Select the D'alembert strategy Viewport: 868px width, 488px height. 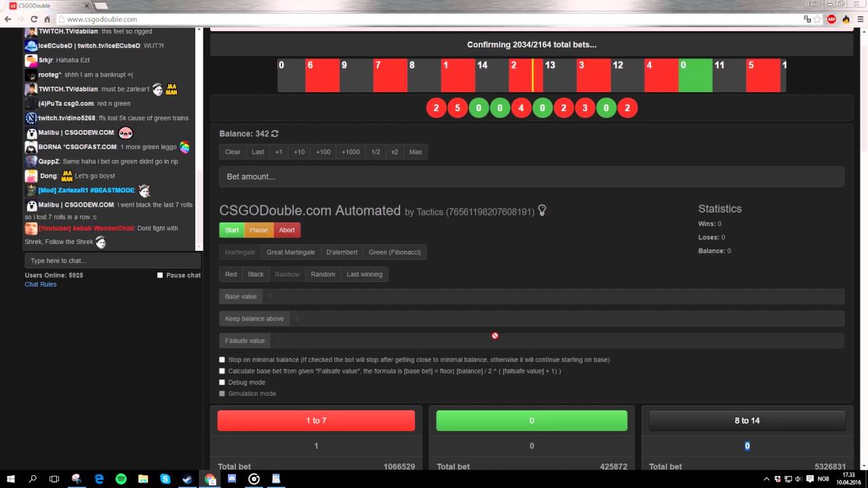(342, 252)
